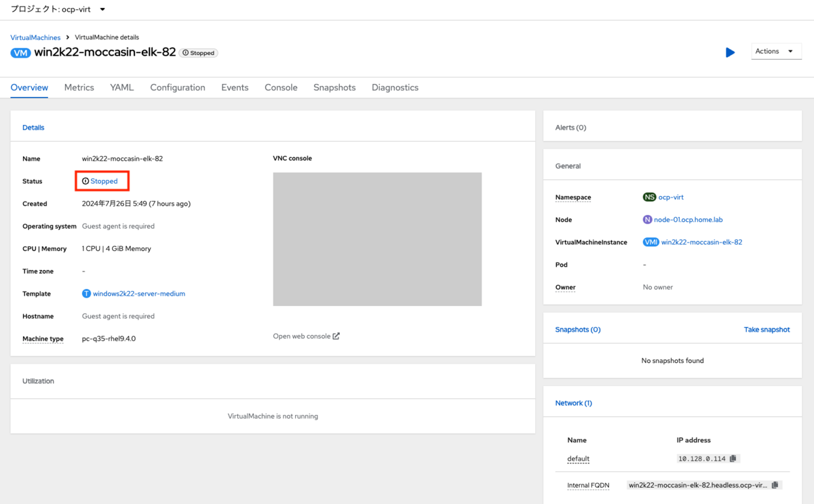Open Network (1) card heading link
The width and height of the screenshot is (814, 504).
pyautogui.click(x=574, y=403)
